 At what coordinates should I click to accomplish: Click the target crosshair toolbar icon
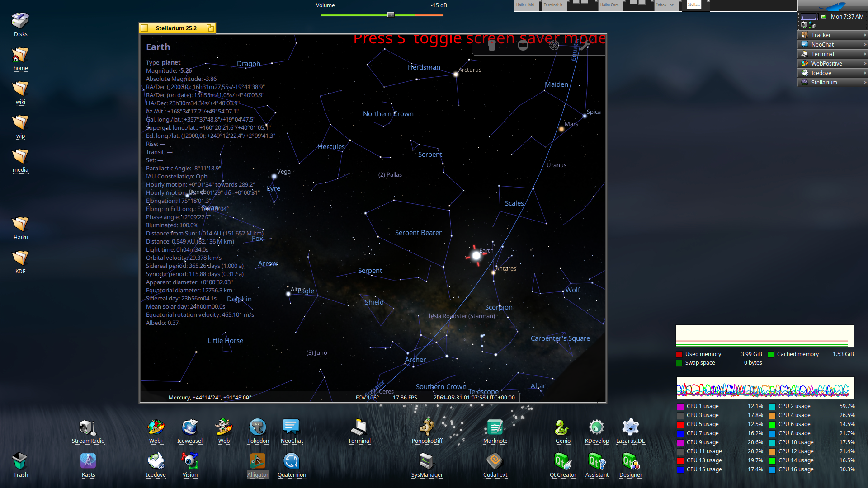[554, 45]
